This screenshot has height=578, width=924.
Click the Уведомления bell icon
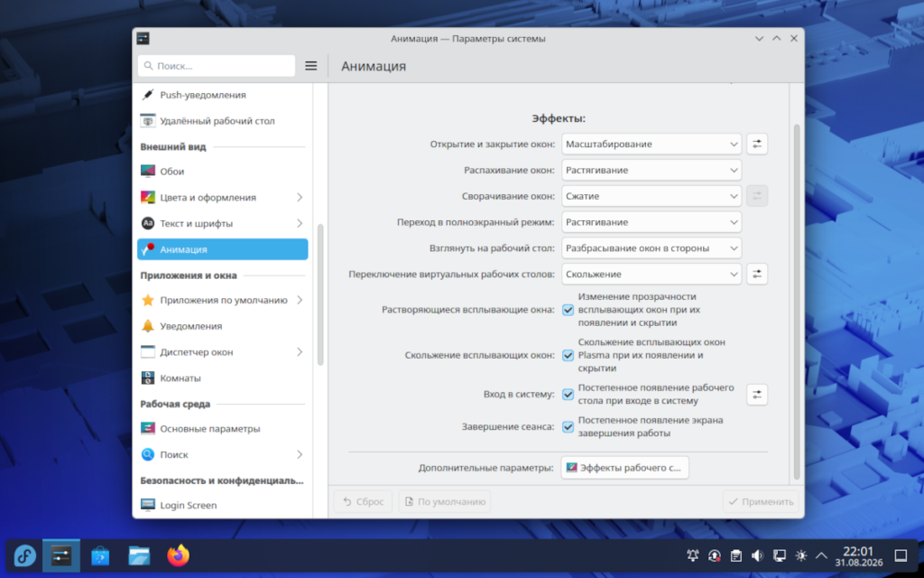pyautogui.click(x=148, y=325)
